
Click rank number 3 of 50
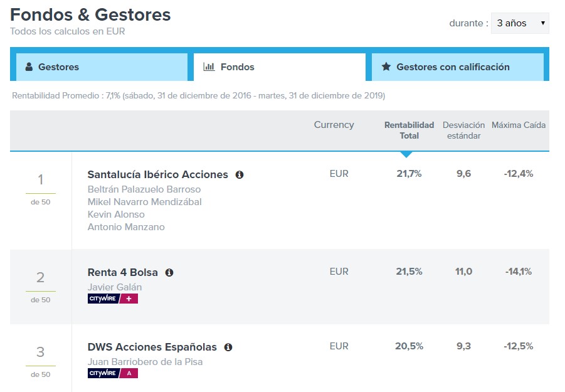click(41, 352)
